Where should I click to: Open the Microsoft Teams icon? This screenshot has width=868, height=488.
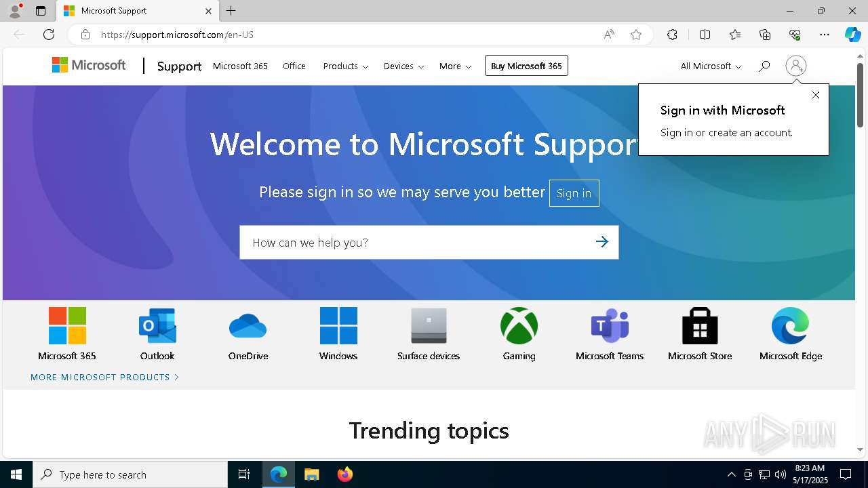click(610, 326)
